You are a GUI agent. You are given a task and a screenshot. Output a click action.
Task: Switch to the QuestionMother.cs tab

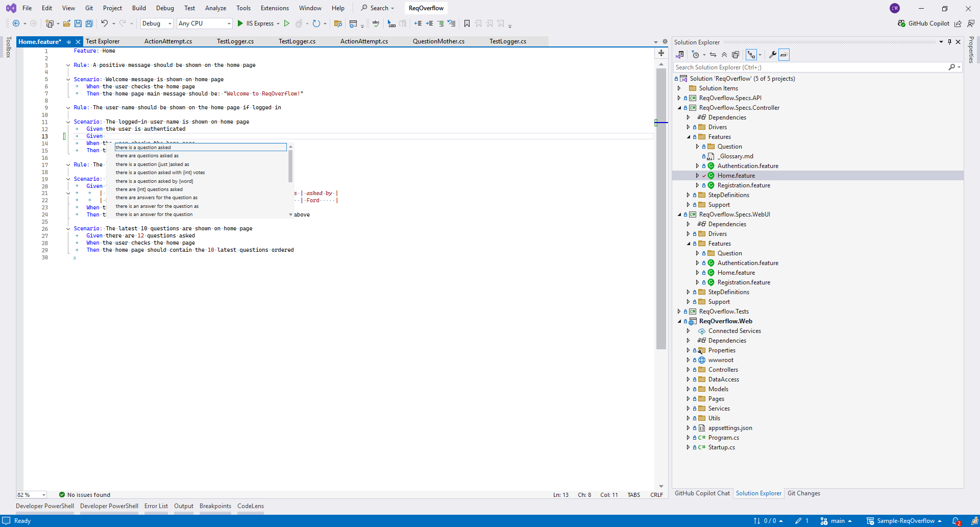pyautogui.click(x=438, y=41)
